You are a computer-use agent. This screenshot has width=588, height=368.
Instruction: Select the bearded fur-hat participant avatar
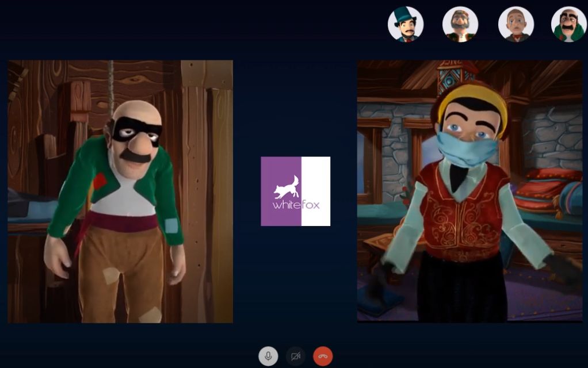[460, 24]
